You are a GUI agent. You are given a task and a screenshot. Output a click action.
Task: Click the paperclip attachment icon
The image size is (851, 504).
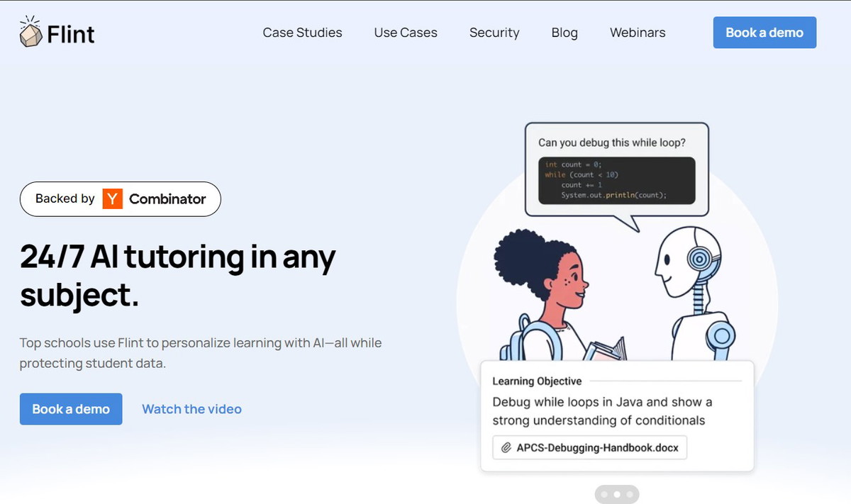(506, 448)
